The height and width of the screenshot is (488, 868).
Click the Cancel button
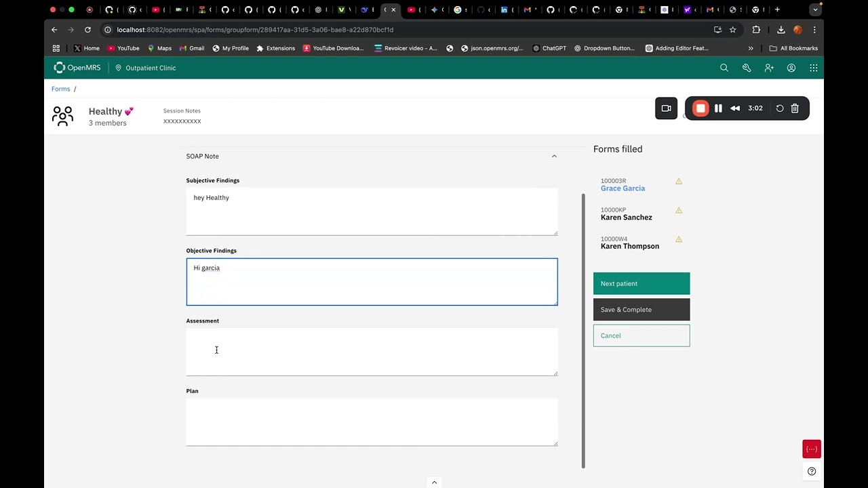tap(642, 335)
